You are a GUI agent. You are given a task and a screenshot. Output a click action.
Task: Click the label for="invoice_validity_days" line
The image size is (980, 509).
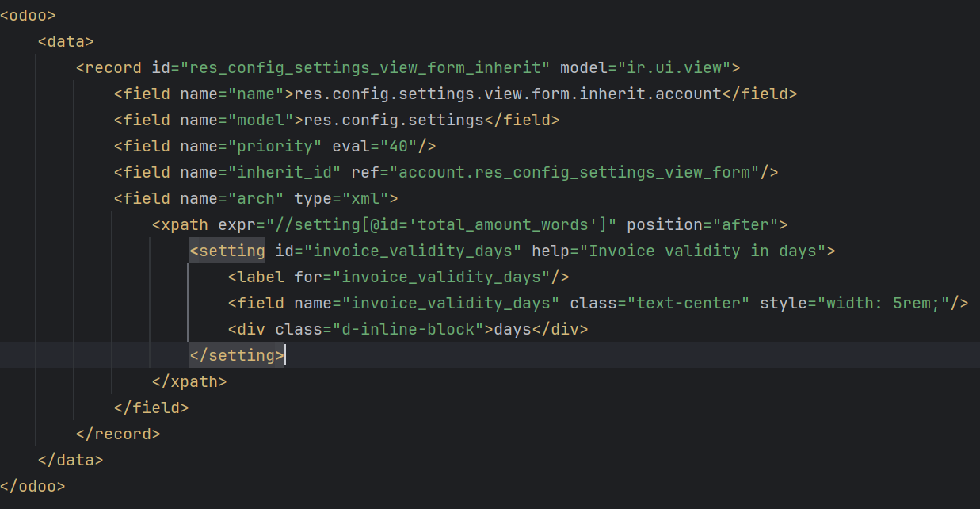click(x=398, y=277)
